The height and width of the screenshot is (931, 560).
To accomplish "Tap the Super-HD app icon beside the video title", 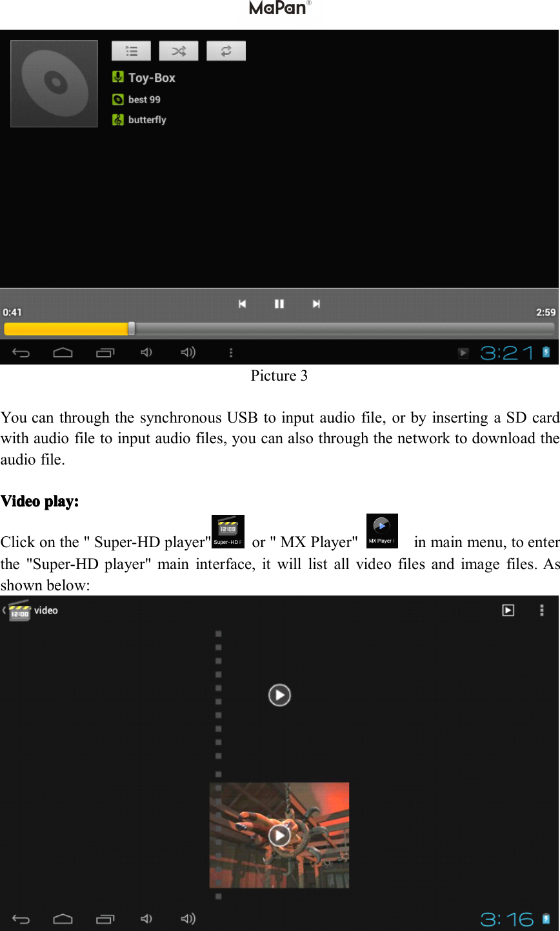I will point(19,610).
